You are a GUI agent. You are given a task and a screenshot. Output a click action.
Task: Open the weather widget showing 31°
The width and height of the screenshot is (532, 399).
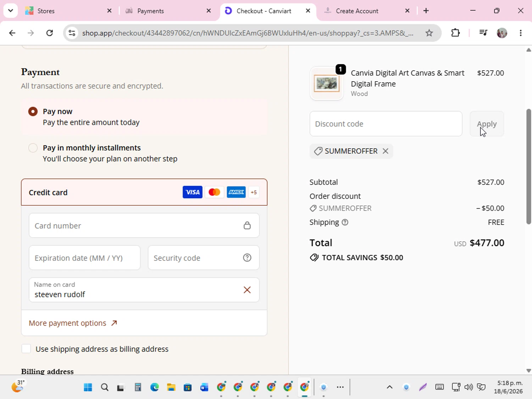pos(18,387)
